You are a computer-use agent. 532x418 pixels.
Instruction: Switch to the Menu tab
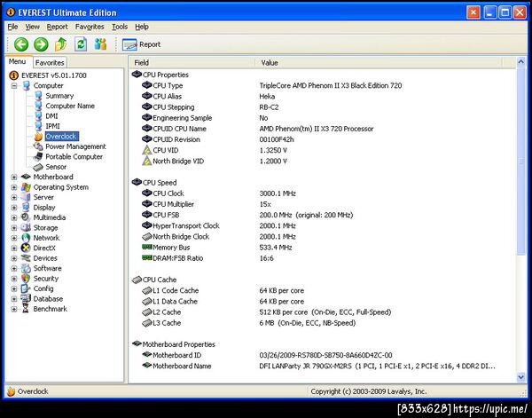click(18, 61)
